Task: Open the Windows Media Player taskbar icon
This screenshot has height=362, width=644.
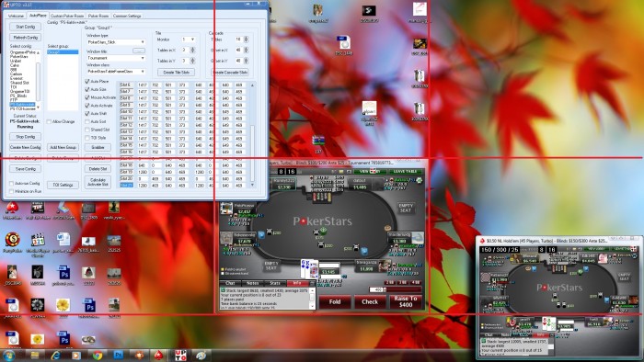Action: pyautogui.click(x=76, y=356)
